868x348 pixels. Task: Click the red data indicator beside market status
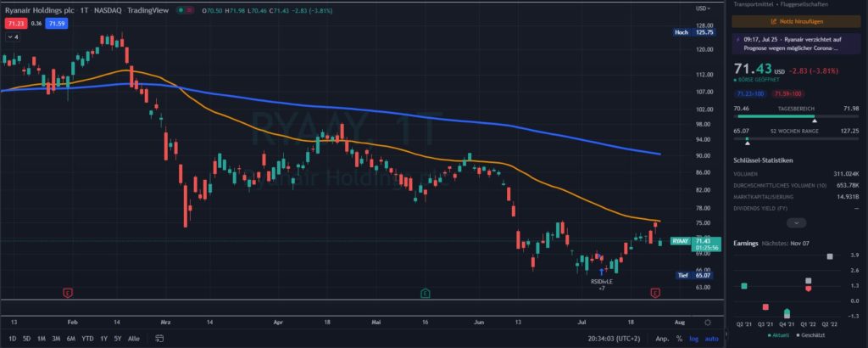click(x=191, y=10)
